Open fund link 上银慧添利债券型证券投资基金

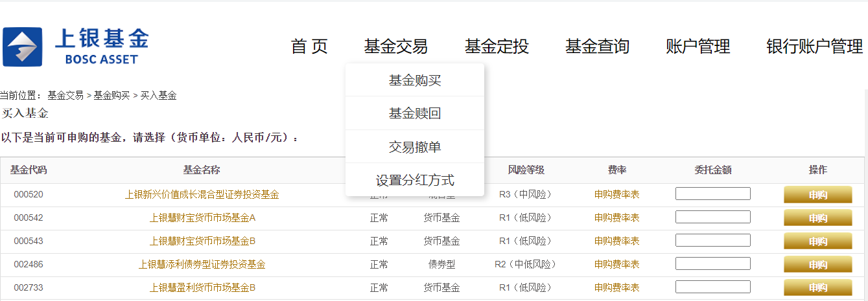[202, 264]
